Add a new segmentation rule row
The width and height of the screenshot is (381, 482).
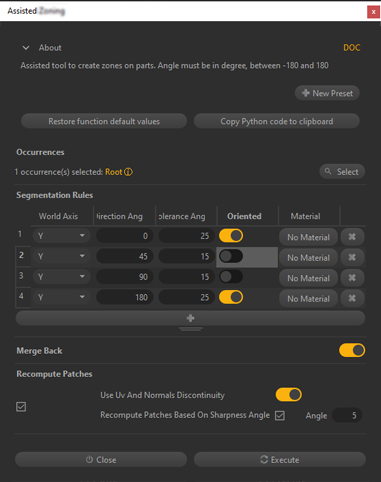[x=190, y=318]
